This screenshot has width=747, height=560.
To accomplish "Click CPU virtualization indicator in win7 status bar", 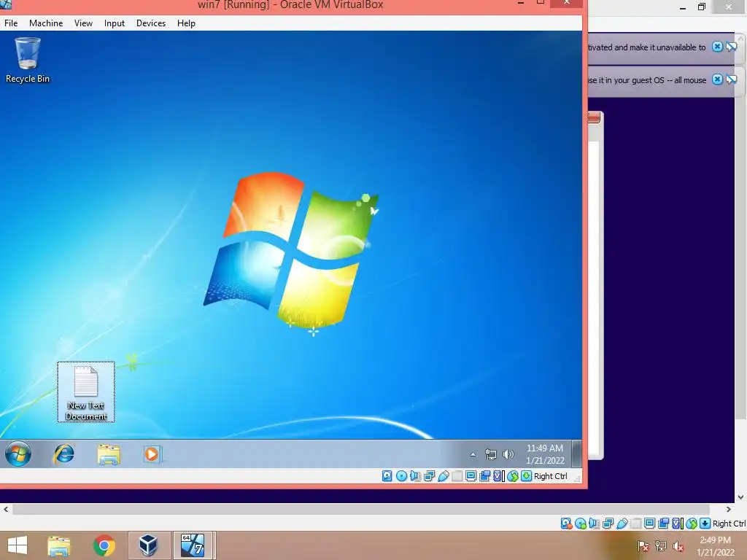I will click(498, 475).
